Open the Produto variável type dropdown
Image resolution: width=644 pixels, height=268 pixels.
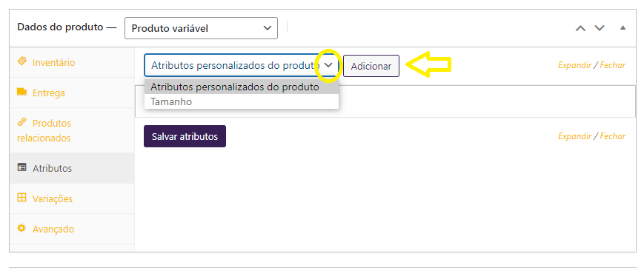pyautogui.click(x=201, y=28)
